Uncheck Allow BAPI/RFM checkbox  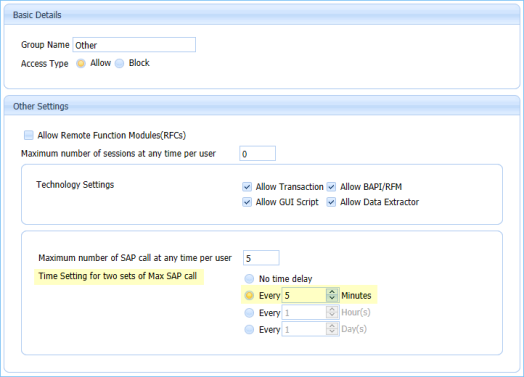point(331,186)
